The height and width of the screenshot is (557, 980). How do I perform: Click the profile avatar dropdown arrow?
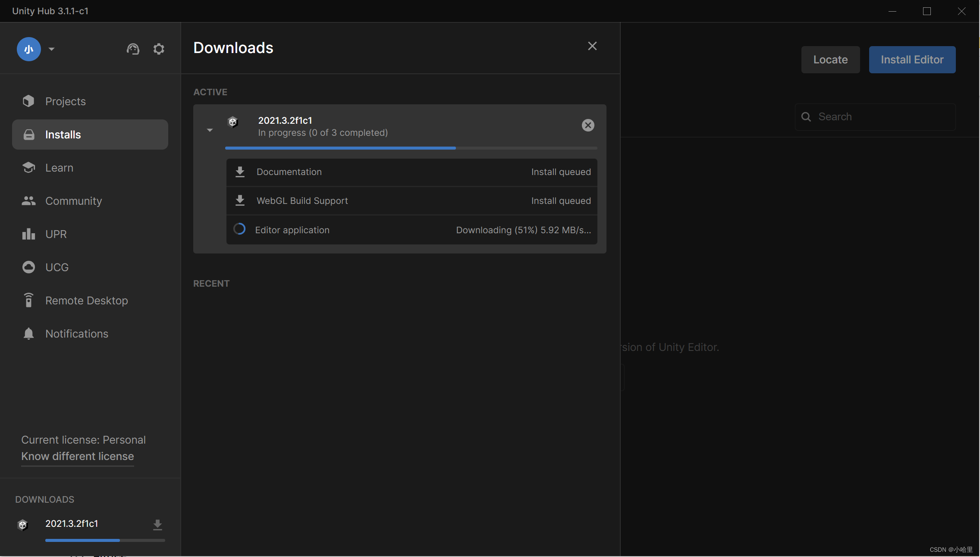(x=51, y=48)
